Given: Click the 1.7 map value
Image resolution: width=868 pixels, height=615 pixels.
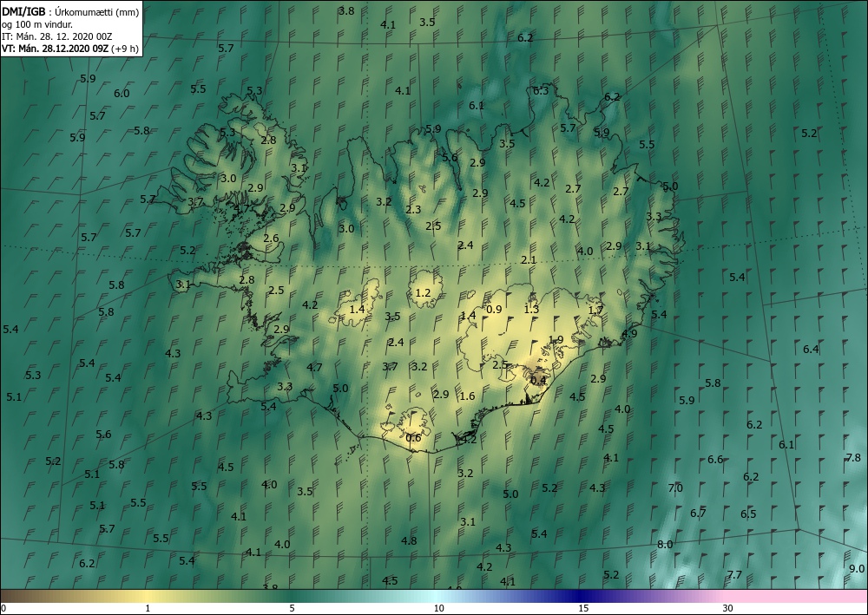Looking at the screenshot, I should (595, 310).
